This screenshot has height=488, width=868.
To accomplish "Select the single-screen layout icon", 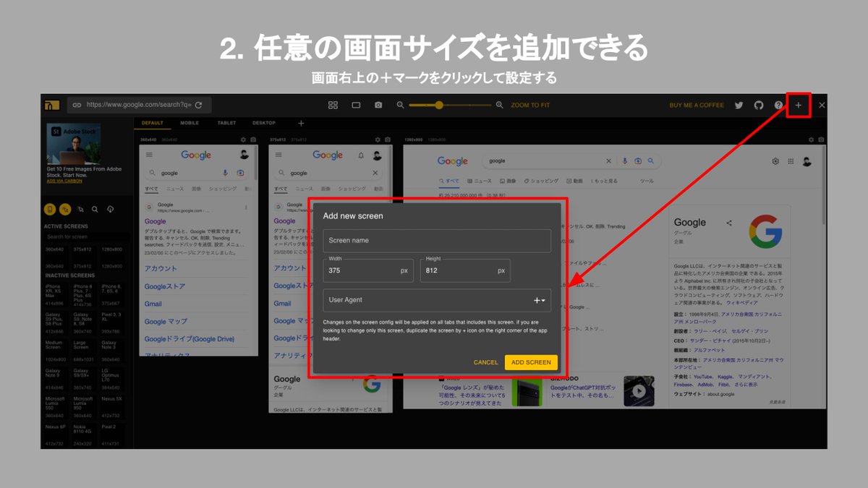I will 356,105.
